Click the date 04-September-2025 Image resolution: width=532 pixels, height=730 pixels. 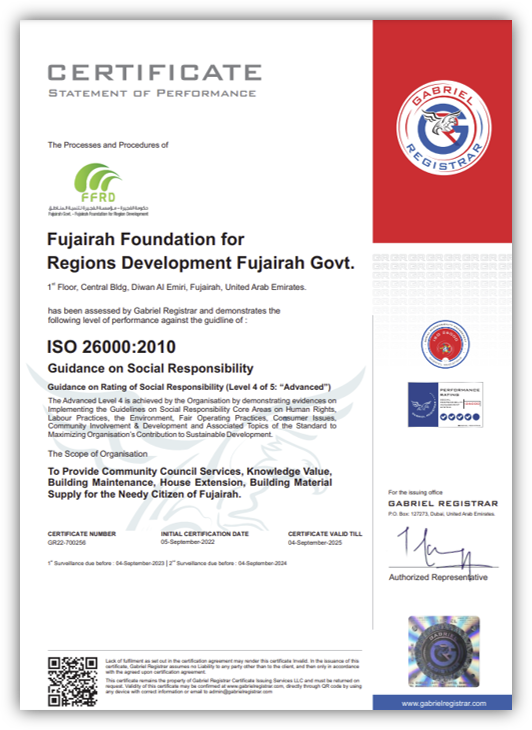[315, 542]
